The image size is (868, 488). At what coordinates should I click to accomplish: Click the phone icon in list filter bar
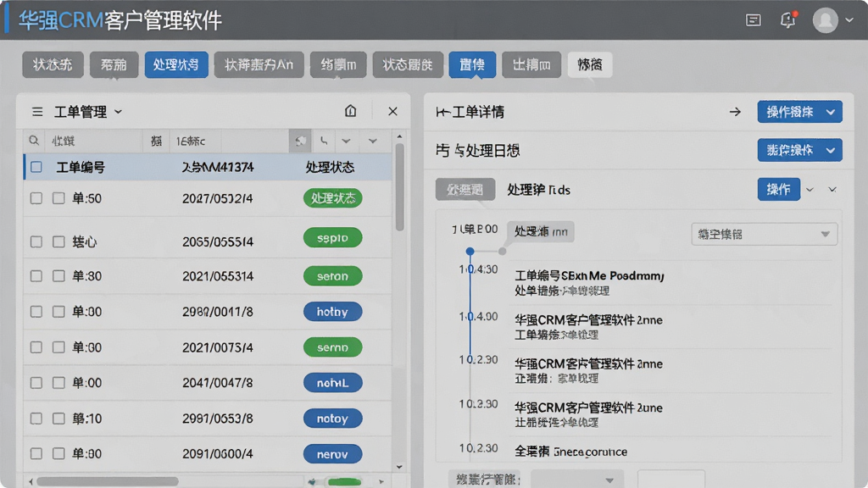tap(324, 141)
